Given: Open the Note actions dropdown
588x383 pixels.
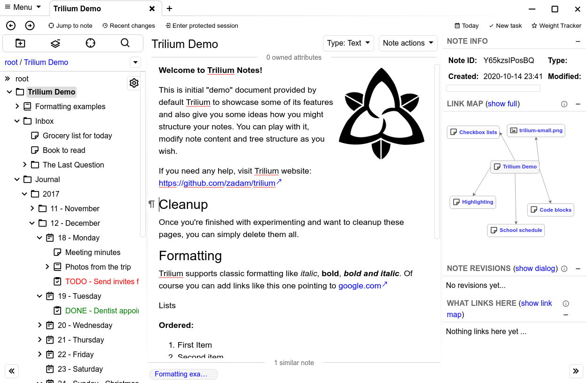Looking at the screenshot, I should pos(408,43).
